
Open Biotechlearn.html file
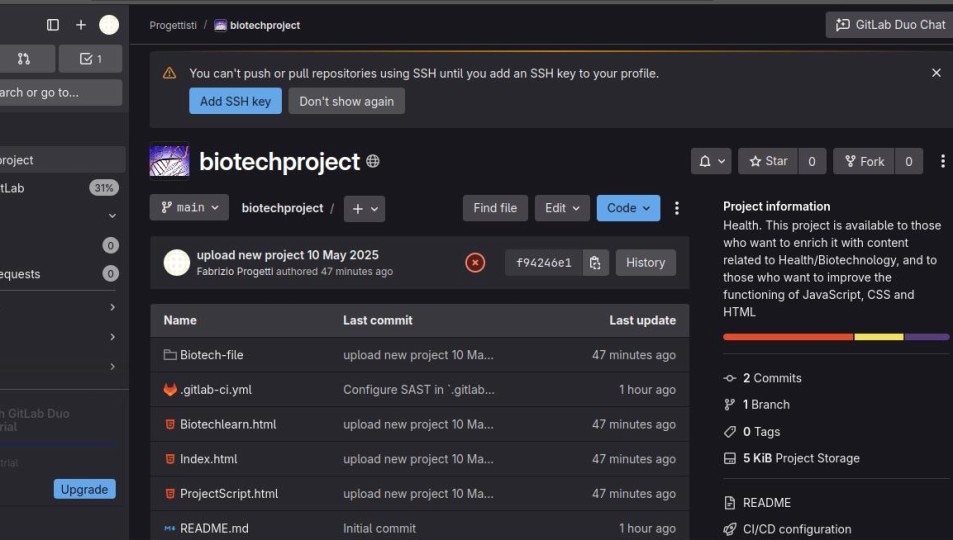(x=228, y=424)
